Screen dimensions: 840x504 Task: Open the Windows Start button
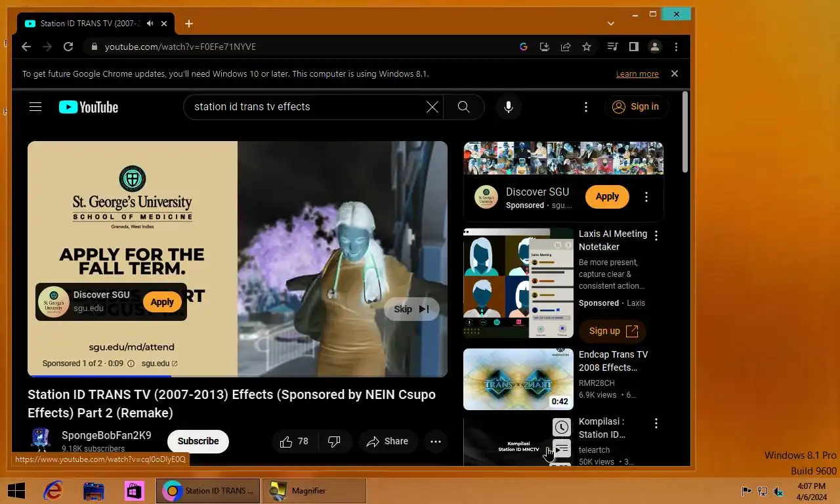coord(16,490)
